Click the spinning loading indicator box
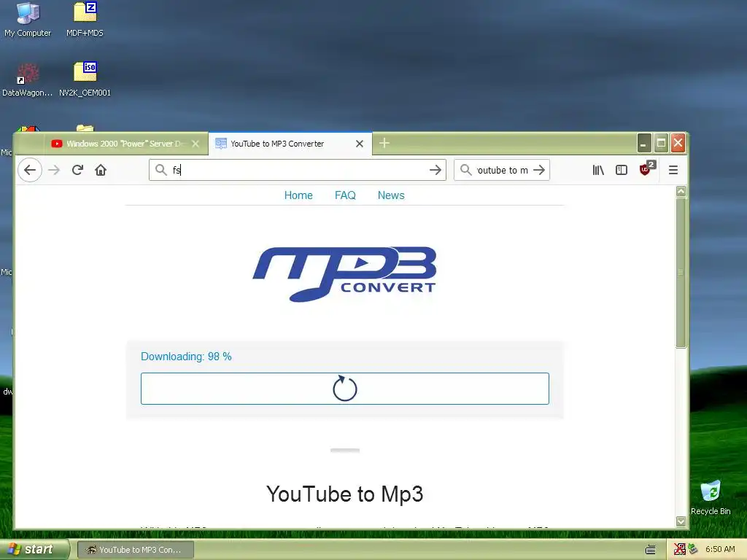The height and width of the screenshot is (560, 747). click(345, 389)
